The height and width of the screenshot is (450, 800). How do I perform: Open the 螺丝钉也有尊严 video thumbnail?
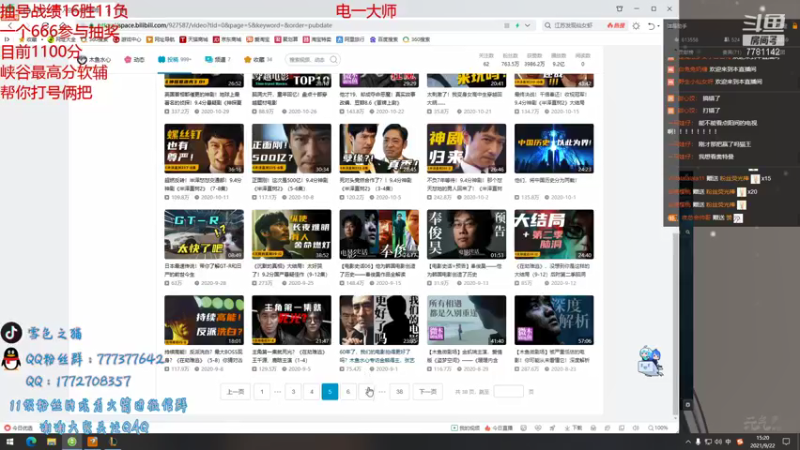pos(204,148)
